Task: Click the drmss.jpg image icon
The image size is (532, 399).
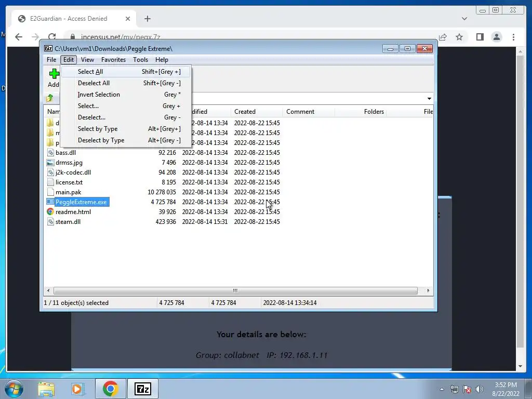Action: click(50, 163)
